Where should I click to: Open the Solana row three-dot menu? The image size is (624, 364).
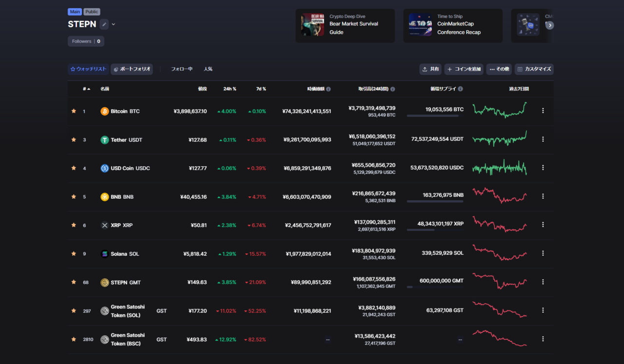click(x=543, y=253)
